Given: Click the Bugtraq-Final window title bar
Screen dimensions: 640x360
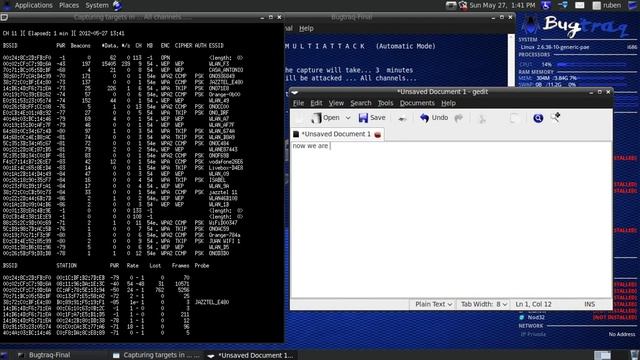Looking at the screenshot, I should (352, 17).
